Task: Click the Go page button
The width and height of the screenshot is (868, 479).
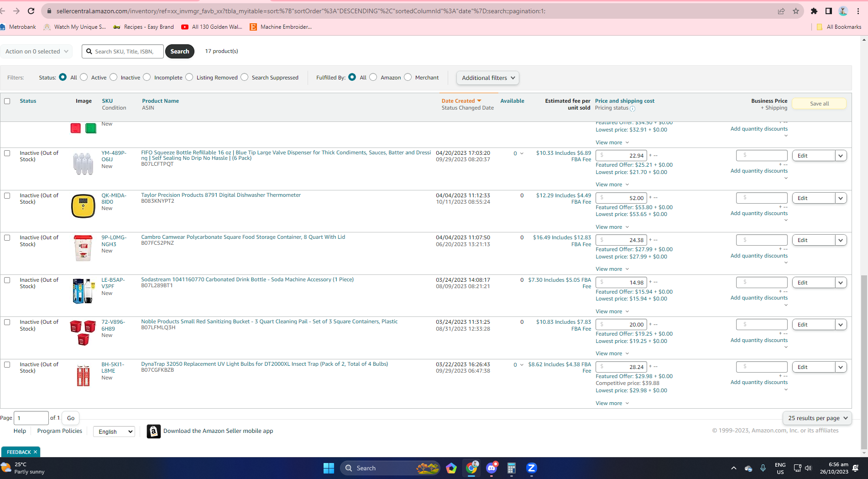Action: coord(71,418)
